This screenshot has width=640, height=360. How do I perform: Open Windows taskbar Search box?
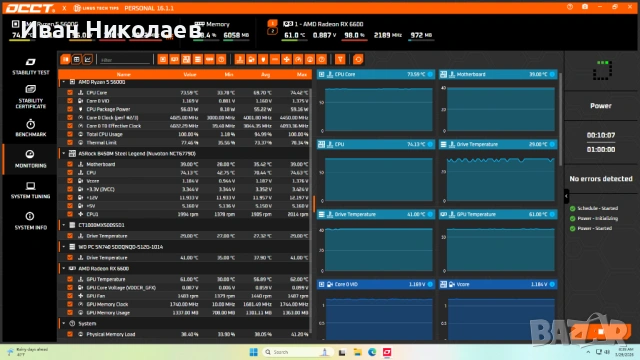coord(297,352)
